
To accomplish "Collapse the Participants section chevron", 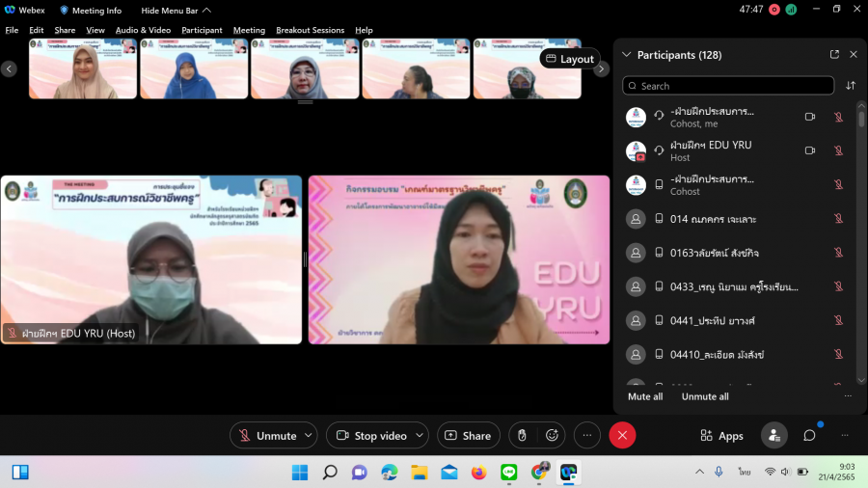I will coord(627,55).
